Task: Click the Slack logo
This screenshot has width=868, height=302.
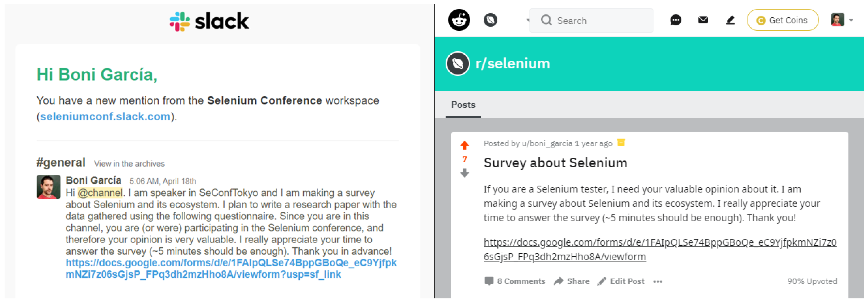Action: pyautogui.click(x=209, y=21)
